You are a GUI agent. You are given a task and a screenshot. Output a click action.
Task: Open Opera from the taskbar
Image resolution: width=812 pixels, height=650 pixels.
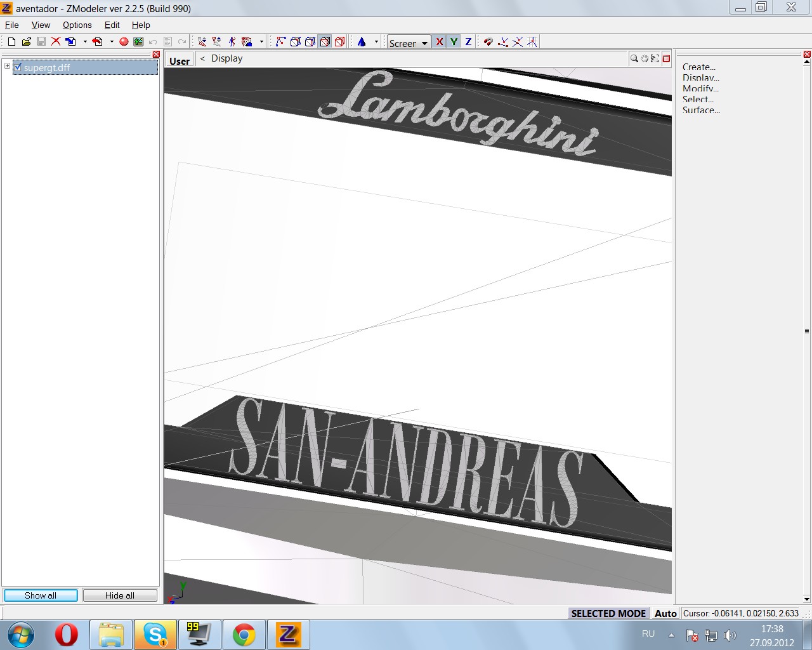tap(67, 635)
